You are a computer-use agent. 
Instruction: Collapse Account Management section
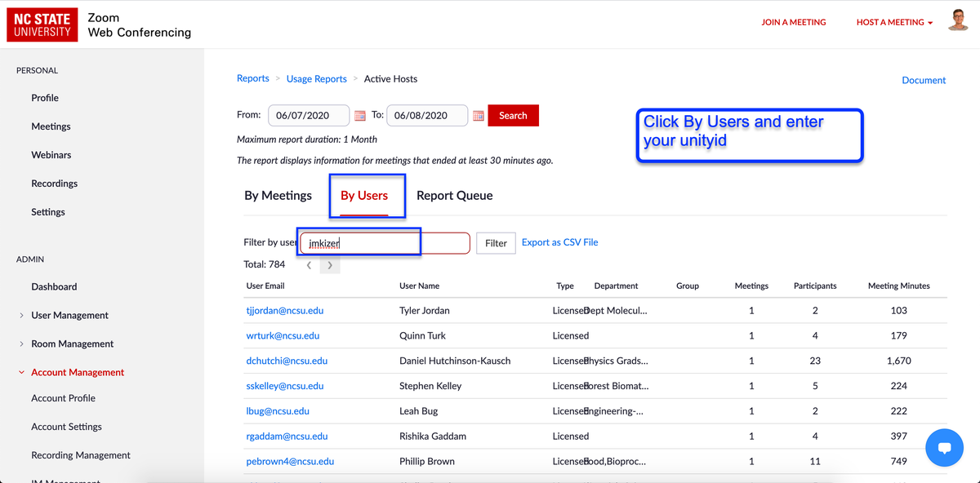pos(78,372)
